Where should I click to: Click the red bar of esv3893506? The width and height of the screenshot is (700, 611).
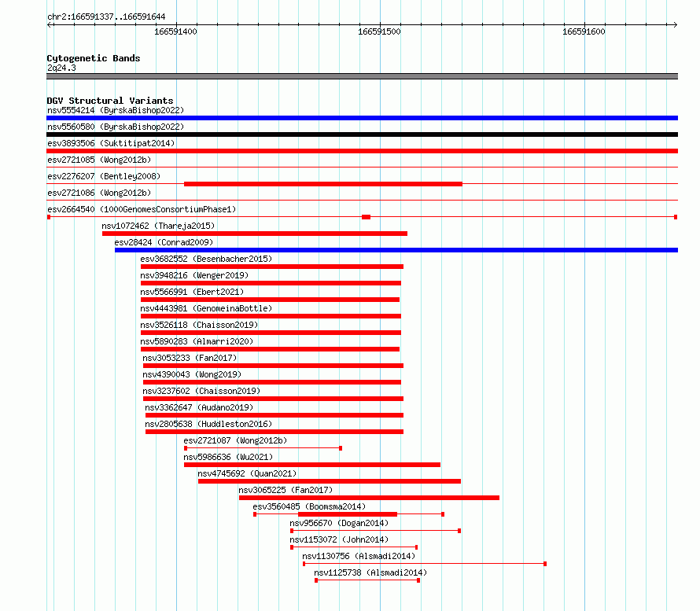click(362, 151)
